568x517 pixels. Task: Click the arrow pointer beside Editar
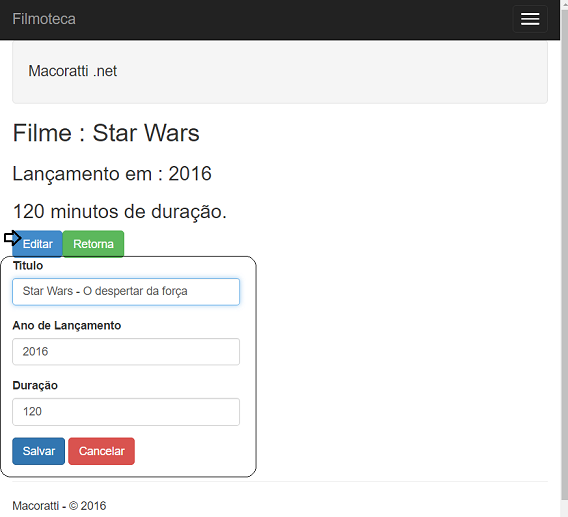click(12, 238)
